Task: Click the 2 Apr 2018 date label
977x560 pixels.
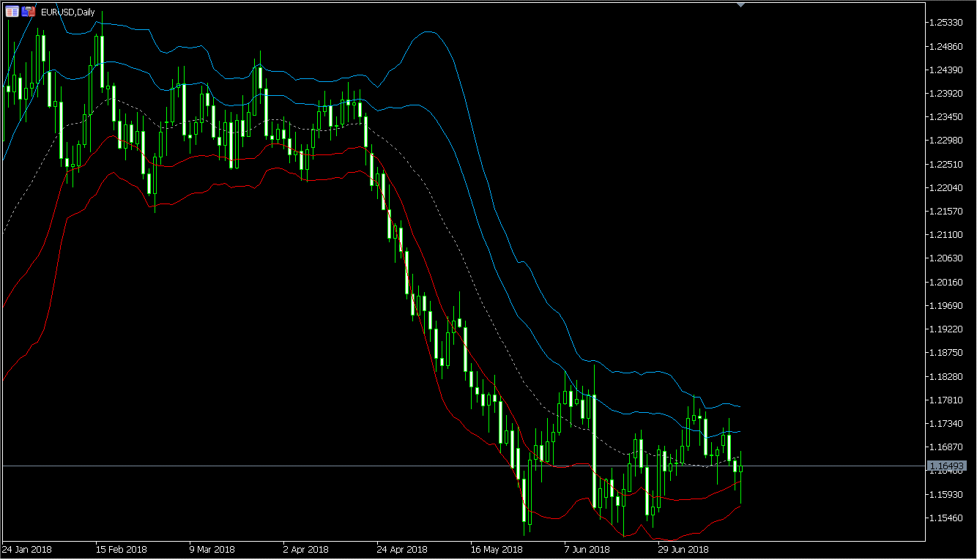Action: click(305, 549)
